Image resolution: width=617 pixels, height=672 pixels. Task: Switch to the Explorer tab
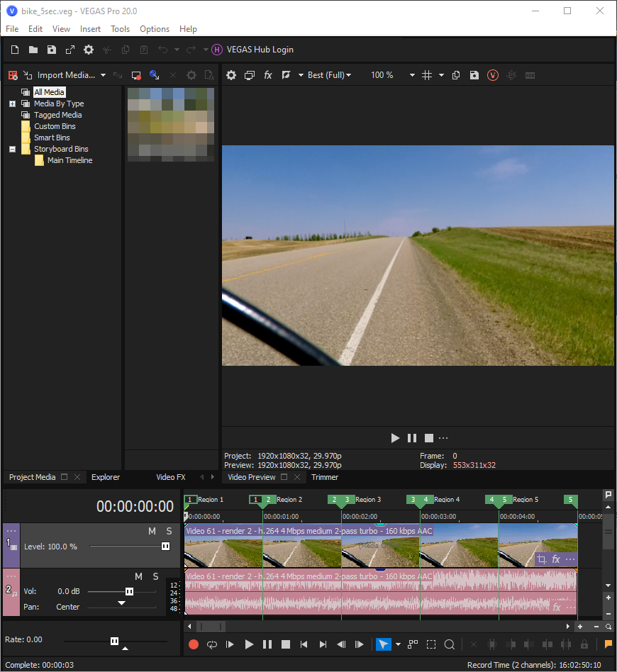[106, 477]
